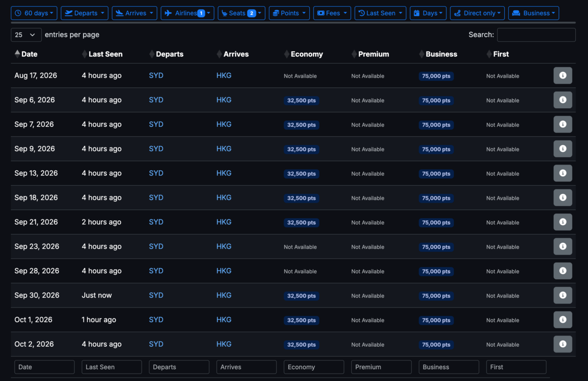The width and height of the screenshot is (588, 381).
Task: Click 'Just now' in Sep 30 row
Action: coord(97,295)
